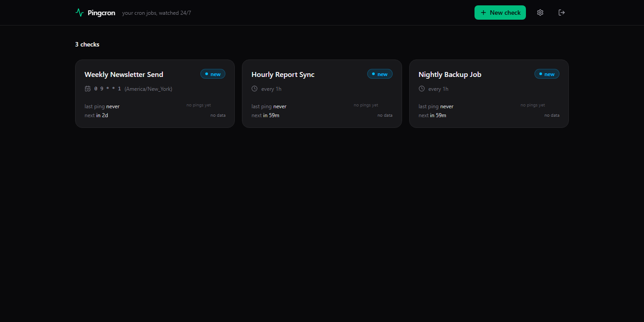
Task: Click the '(America/New_York)' timezone text
Action: coord(148,89)
